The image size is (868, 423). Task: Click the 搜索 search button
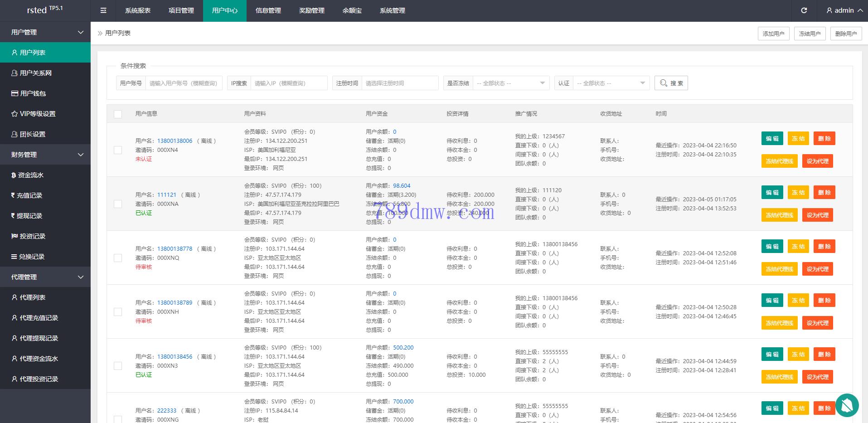[x=671, y=83]
